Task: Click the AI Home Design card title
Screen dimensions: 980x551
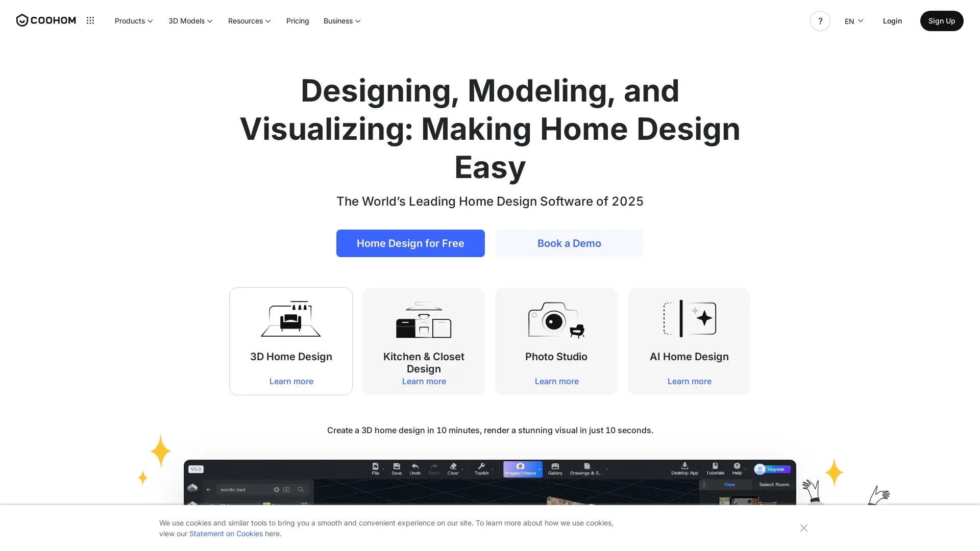Action: pyautogui.click(x=689, y=357)
